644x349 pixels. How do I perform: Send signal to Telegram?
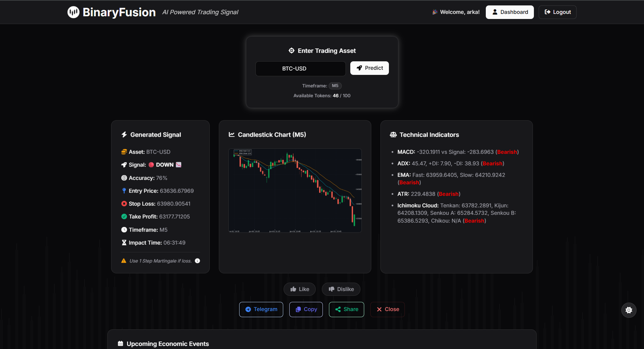[261, 309]
